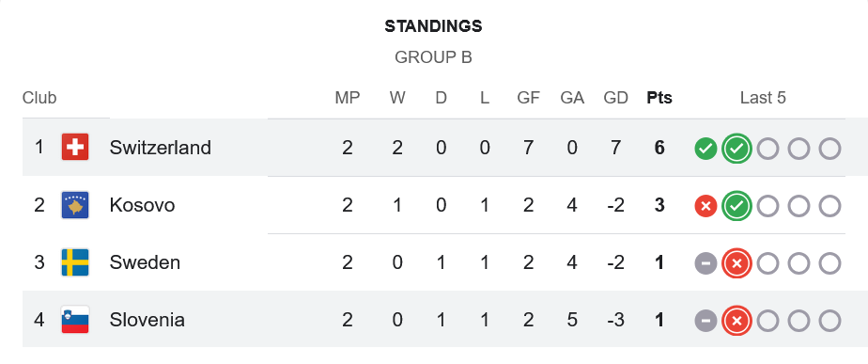
Task: Click Slovenia's grey draw result icon
Action: (x=705, y=321)
